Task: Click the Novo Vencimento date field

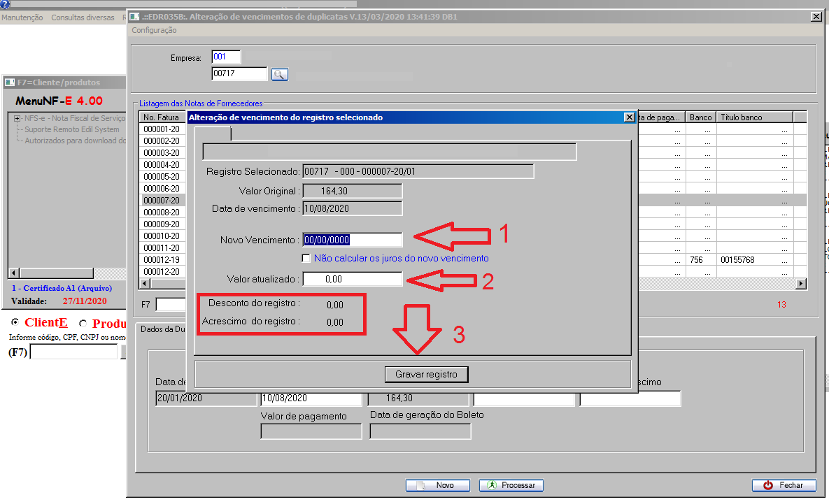Action: click(x=352, y=240)
